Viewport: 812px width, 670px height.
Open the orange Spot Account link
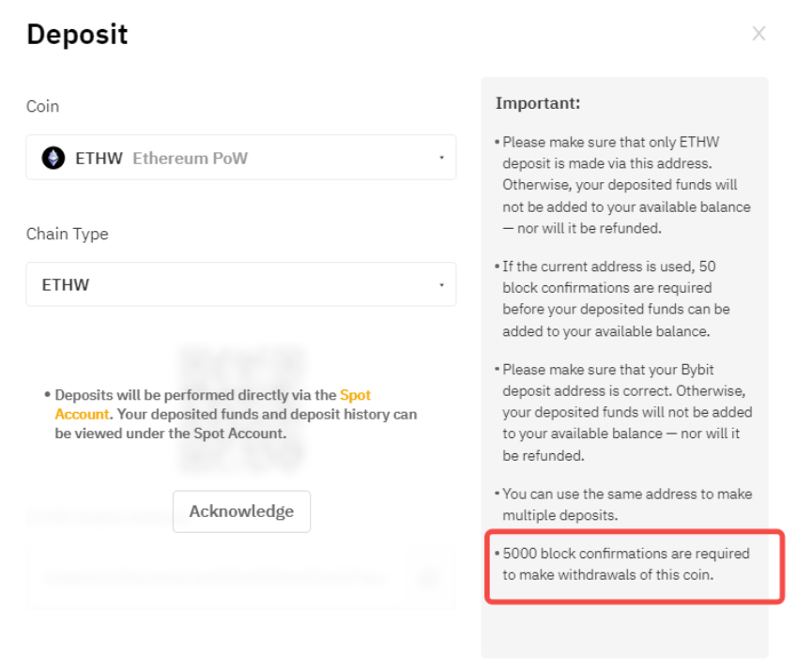click(355, 396)
